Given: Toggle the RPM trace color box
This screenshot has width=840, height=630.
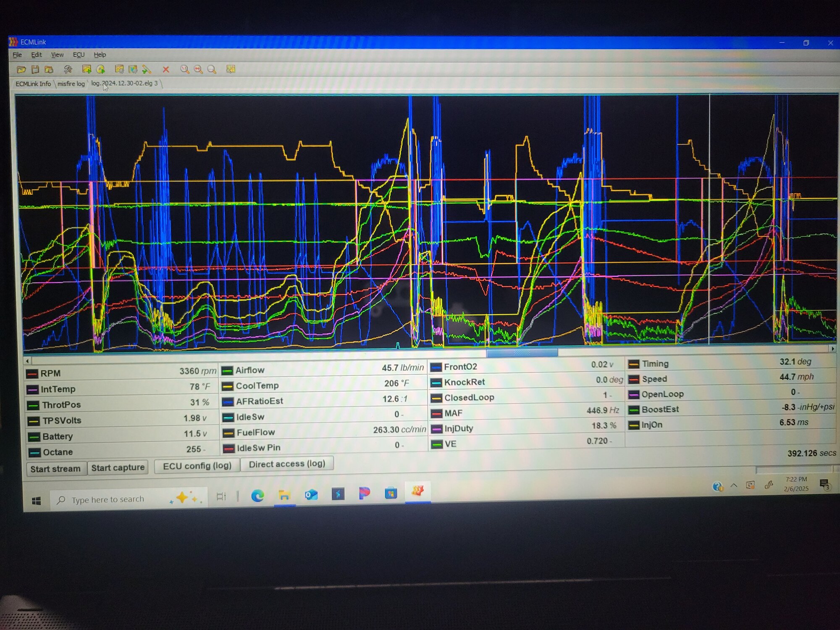Looking at the screenshot, I should [32, 374].
